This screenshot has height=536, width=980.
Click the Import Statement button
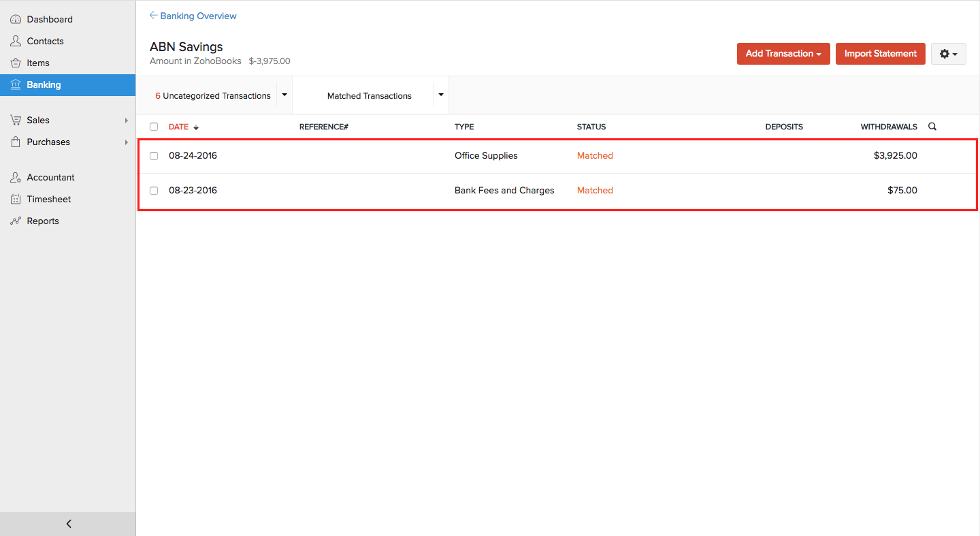click(880, 53)
